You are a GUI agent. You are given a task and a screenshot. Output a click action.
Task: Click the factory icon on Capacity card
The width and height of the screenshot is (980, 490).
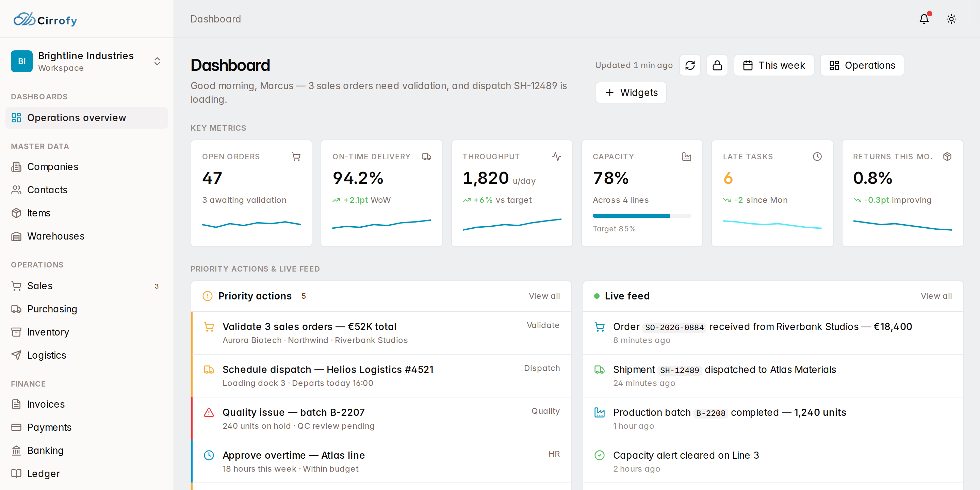(x=687, y=157)
